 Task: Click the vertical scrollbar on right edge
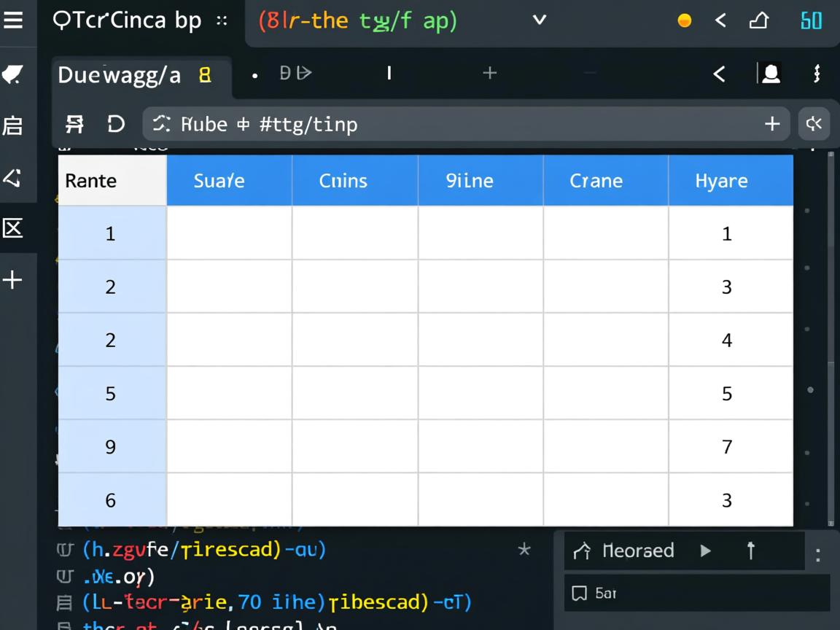click(x=831, y=335)
